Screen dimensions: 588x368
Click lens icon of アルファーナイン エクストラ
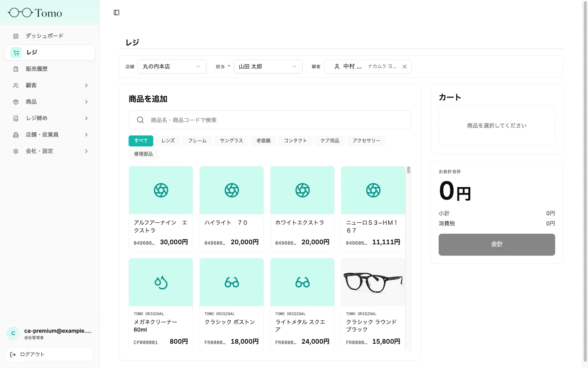[161, 190]
